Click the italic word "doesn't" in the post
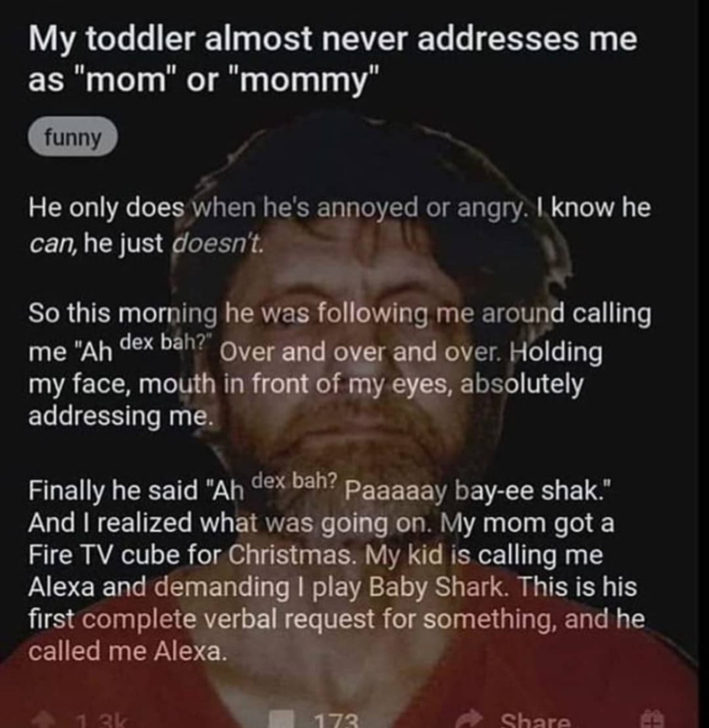 pyautogui.click(x=217, y=243)
